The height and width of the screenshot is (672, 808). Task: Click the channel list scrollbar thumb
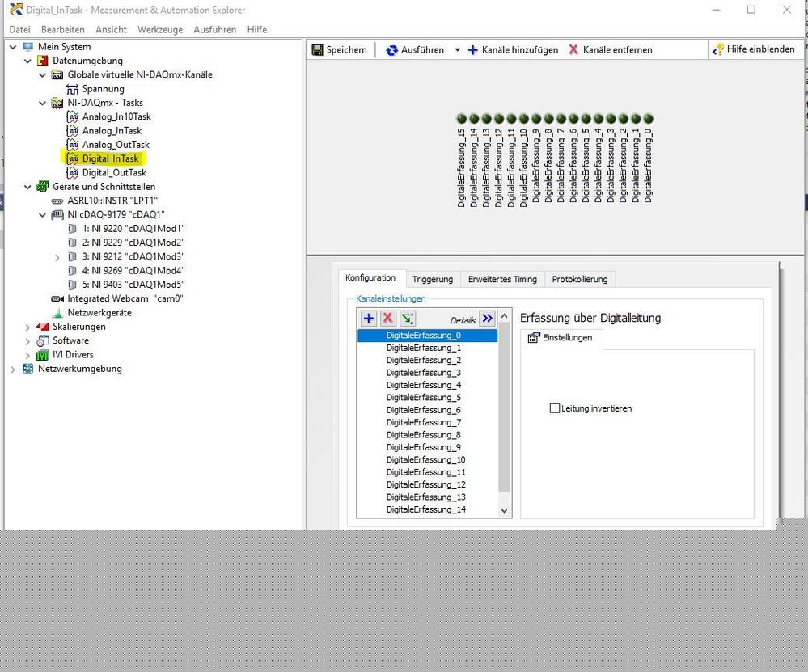coord(505,407)
